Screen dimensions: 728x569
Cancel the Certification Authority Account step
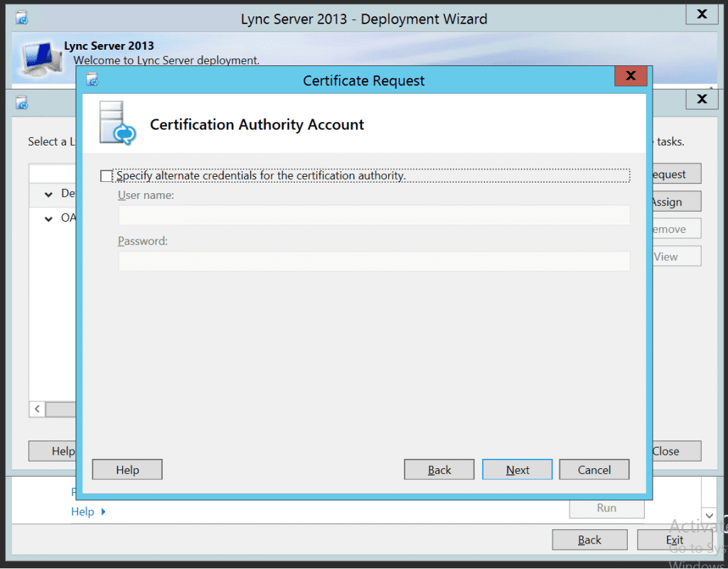pos(594,470)
